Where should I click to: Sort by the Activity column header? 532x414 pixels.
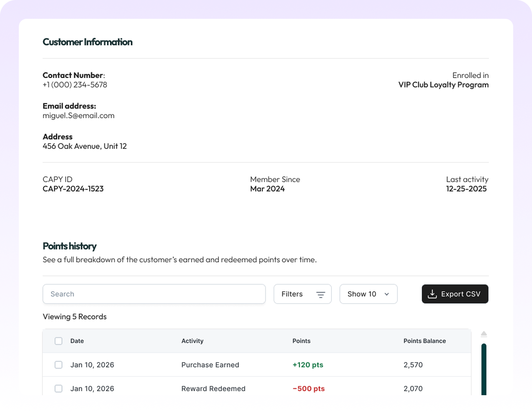pyautogui.click(x=192, y=341)
